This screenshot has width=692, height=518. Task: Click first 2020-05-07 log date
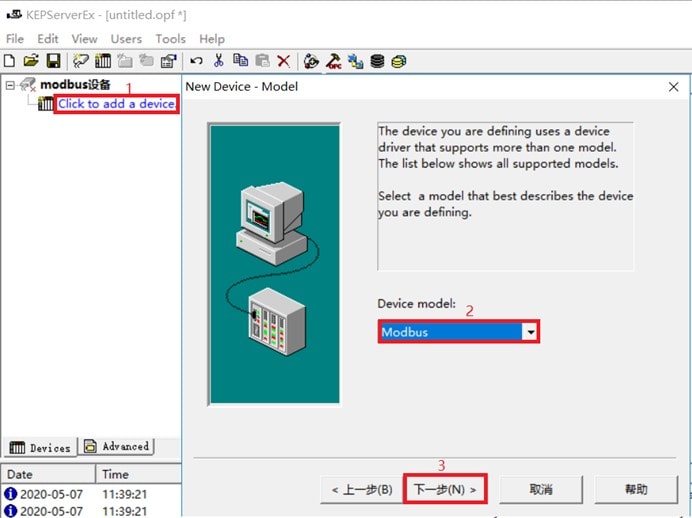52,494
